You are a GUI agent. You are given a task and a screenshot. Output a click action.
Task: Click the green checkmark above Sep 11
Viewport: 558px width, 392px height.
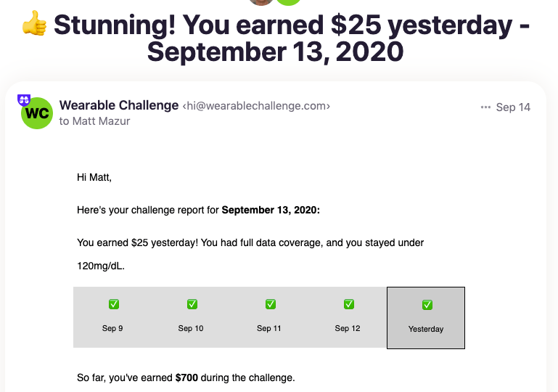pos(270,304)
